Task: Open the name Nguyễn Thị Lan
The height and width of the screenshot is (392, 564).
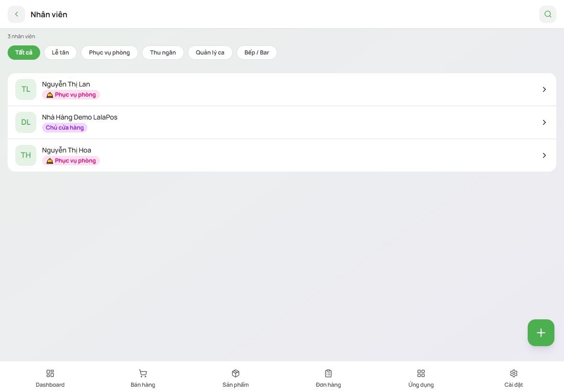Action: point(66,84)
